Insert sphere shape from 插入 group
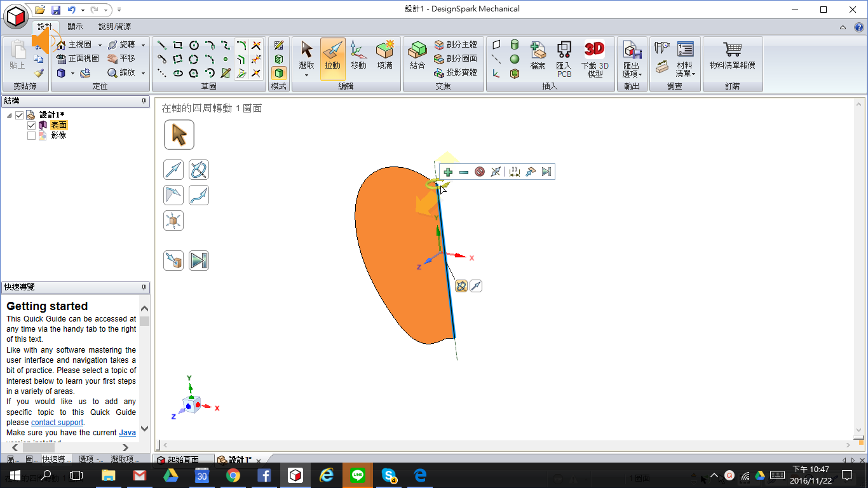 pyautogui.click(x=515, y=59)
